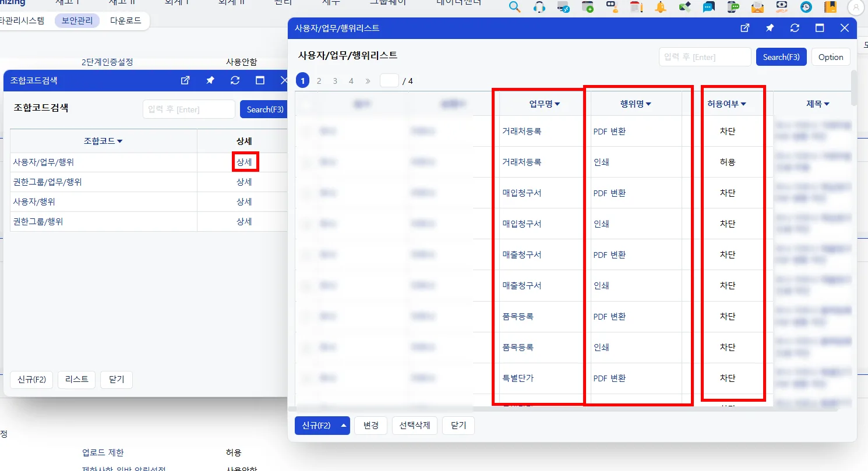Pin the 사용자/업무/행위리스트 window

(770, 28)
